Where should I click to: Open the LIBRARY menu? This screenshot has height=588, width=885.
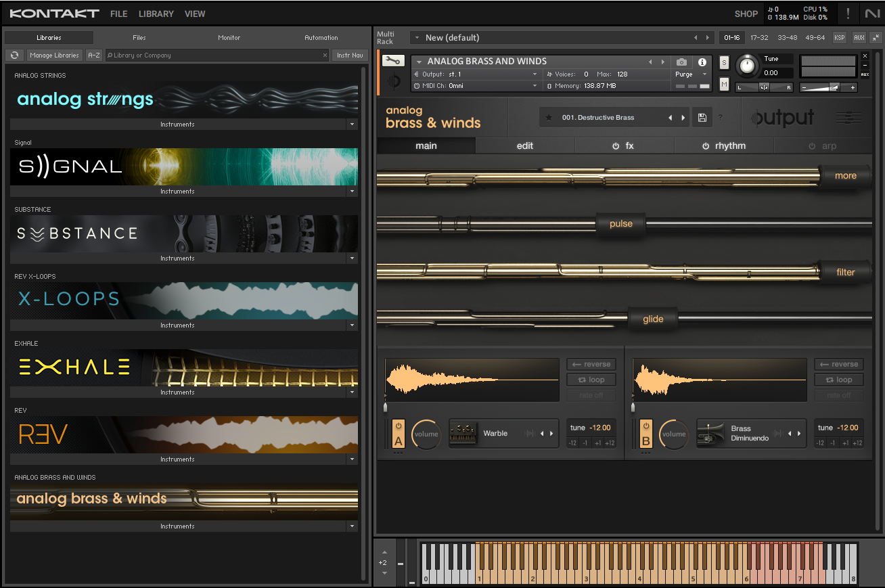[x=156, y=14]
